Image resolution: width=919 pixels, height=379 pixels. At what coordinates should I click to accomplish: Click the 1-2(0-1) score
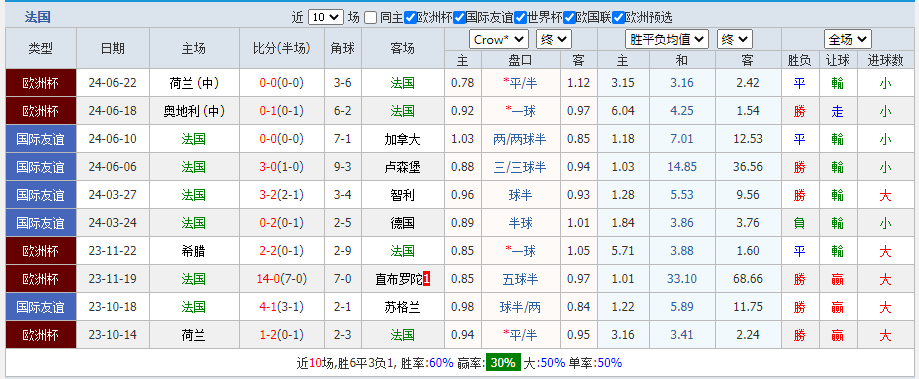point(282,335)
